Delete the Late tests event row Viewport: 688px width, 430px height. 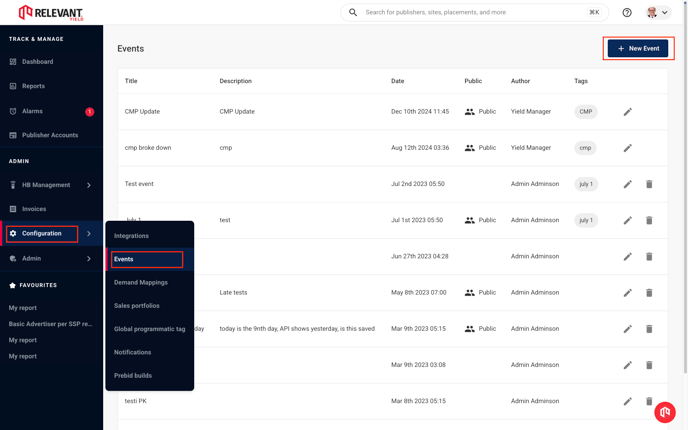point(649,293)
